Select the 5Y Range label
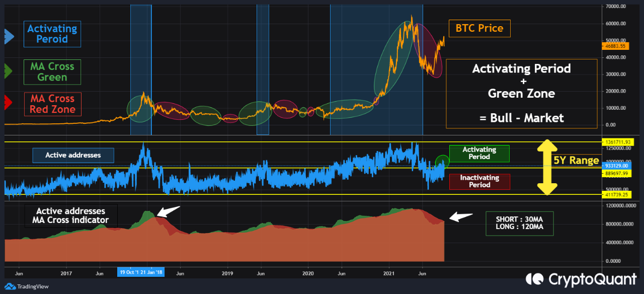The width and height of the screenshot is (644, 294). tap(576, 161)
